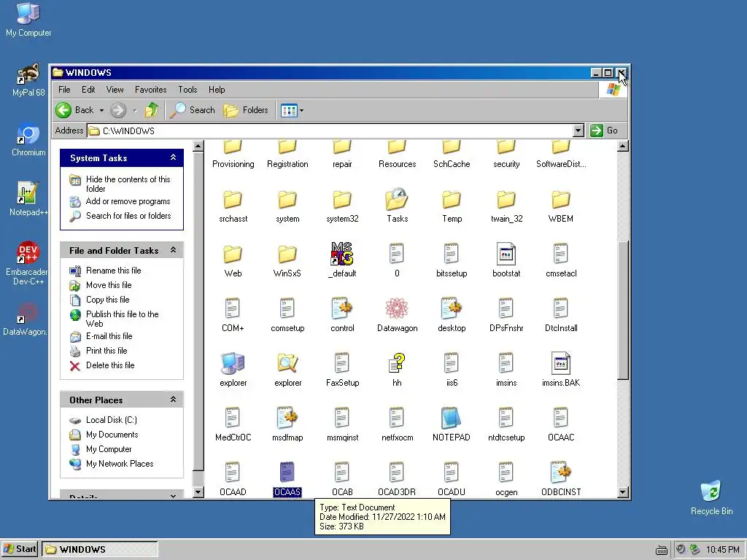This screenshot has height=560, width=747.
Task: Collapse the File and Folder Tasks panel
Action: tap(174, 250)
